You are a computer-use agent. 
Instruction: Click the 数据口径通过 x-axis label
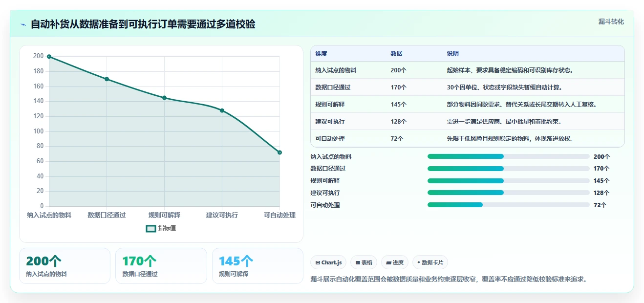tap(107, 215)
